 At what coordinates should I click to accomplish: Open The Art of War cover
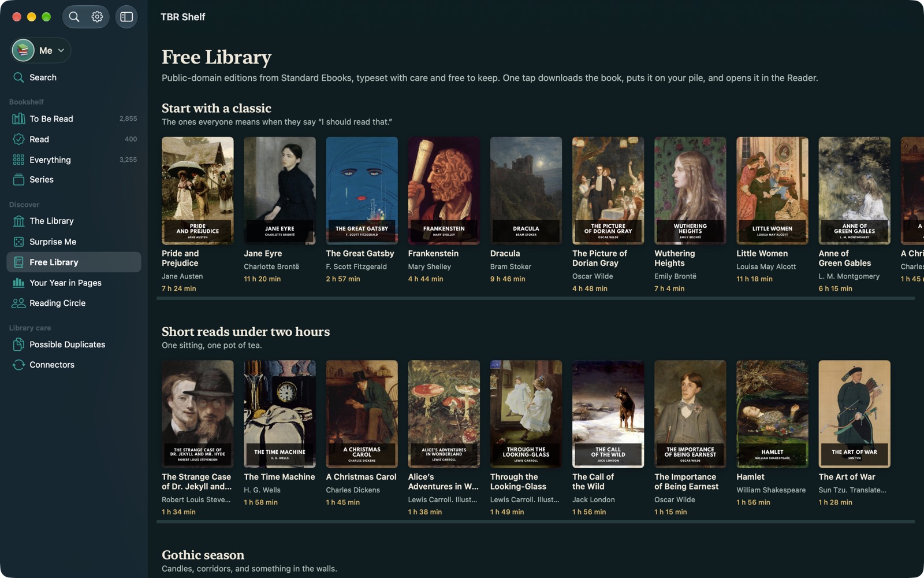pos(854,414)
